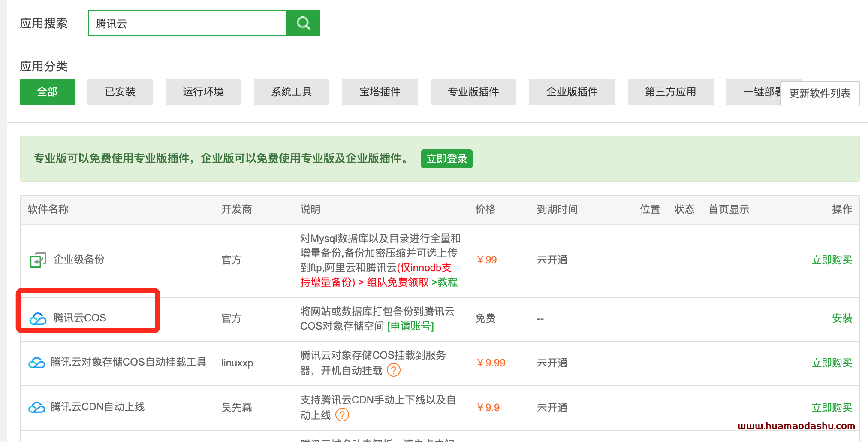Click 立即购买 for COS自动挂载工具
Image resolution: width=868 pixels, height=442 pixels.
[x=832, y=363]
